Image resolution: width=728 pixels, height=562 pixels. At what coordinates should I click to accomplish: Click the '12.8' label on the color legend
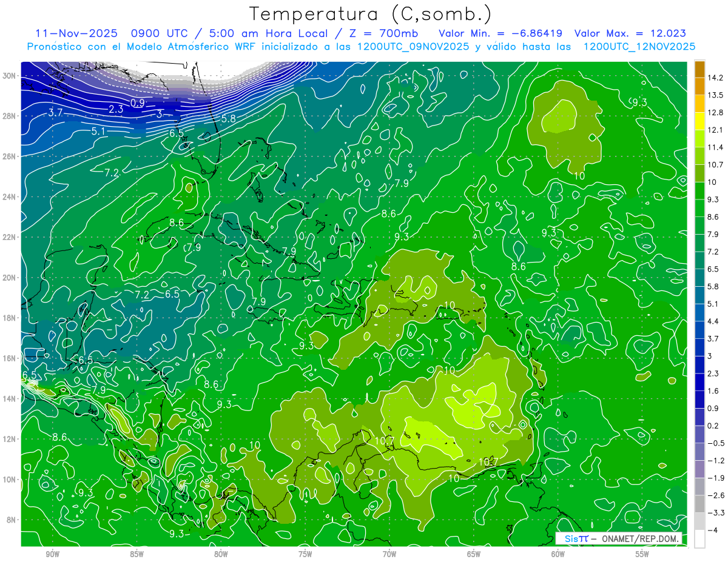[x=716, y=113]
